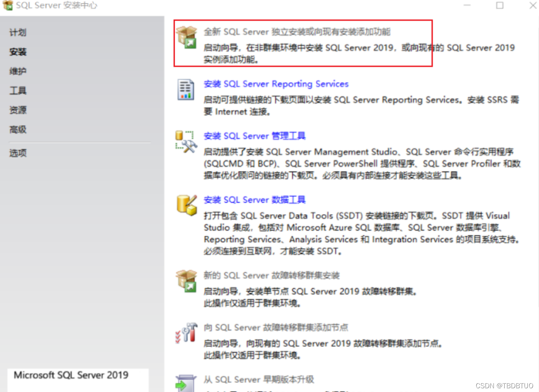Click the new standalone installation box icon
This screenshot has height=392, width=539.
(186, 37)
